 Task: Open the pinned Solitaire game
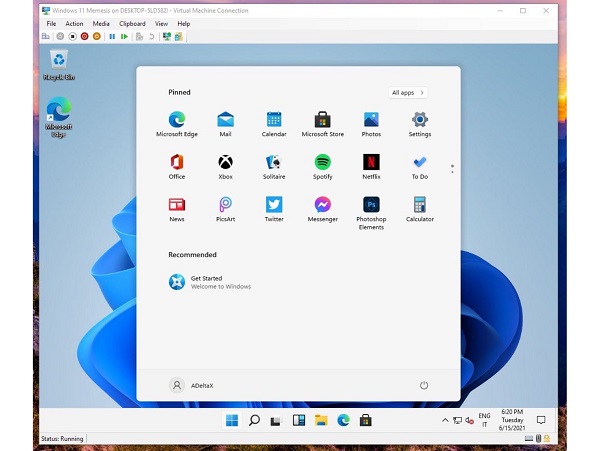(x=274, y=166)
